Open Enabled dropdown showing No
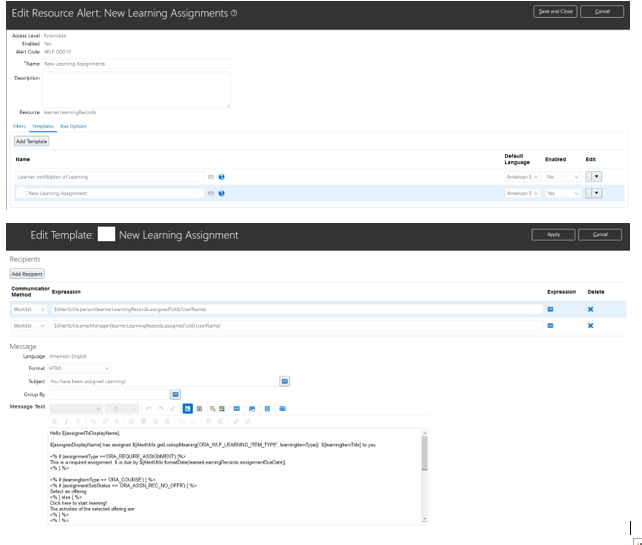The height and width of the screenshot is (545, 642). [x=563, y=177]
